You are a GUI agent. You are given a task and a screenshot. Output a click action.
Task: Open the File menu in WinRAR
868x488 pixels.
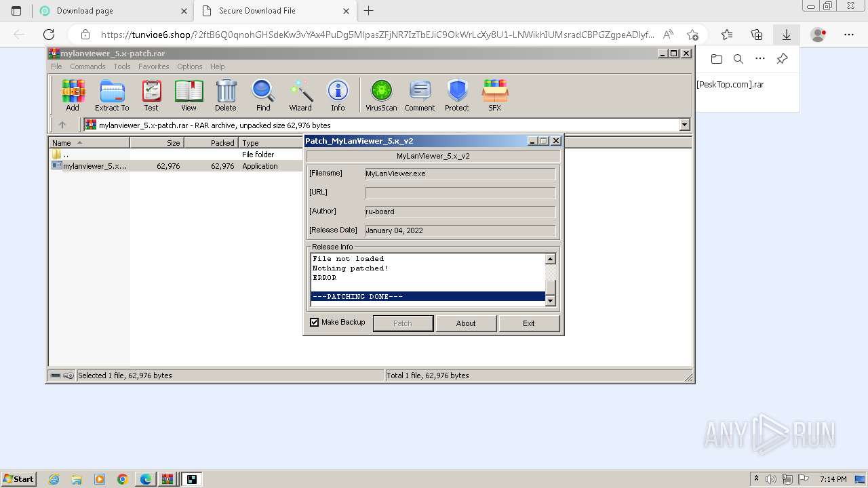pos(56,66)
